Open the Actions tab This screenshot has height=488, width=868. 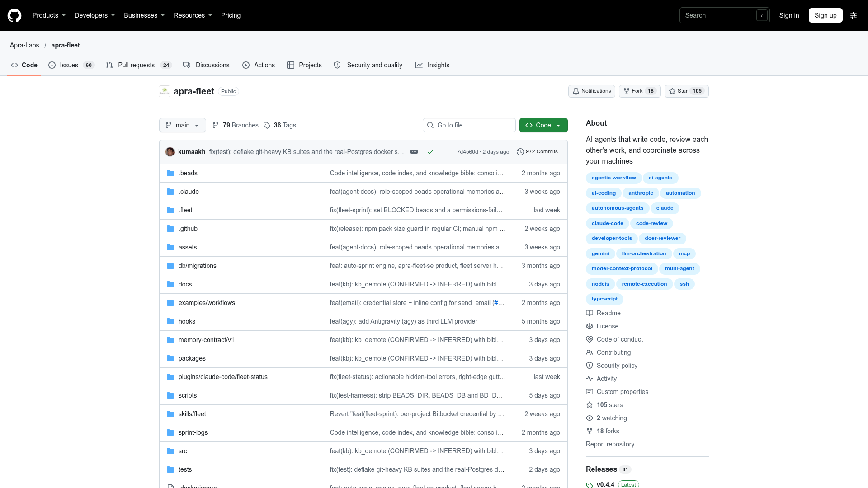(259, 65)
